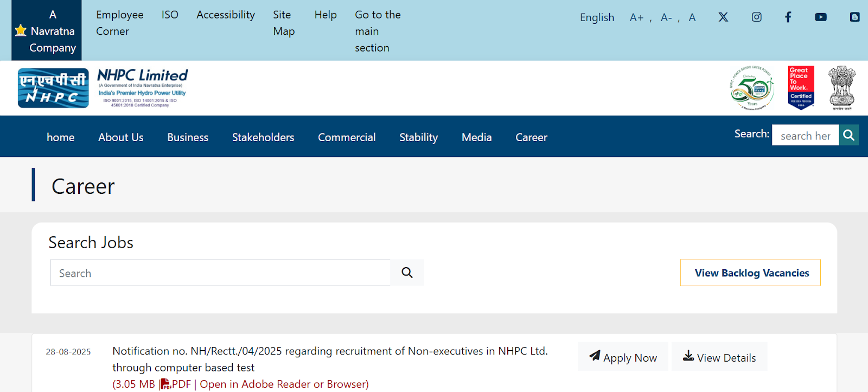The image size is (868, 392).
Task: Click the red PDF file icon
Action: tap(165, 384)
